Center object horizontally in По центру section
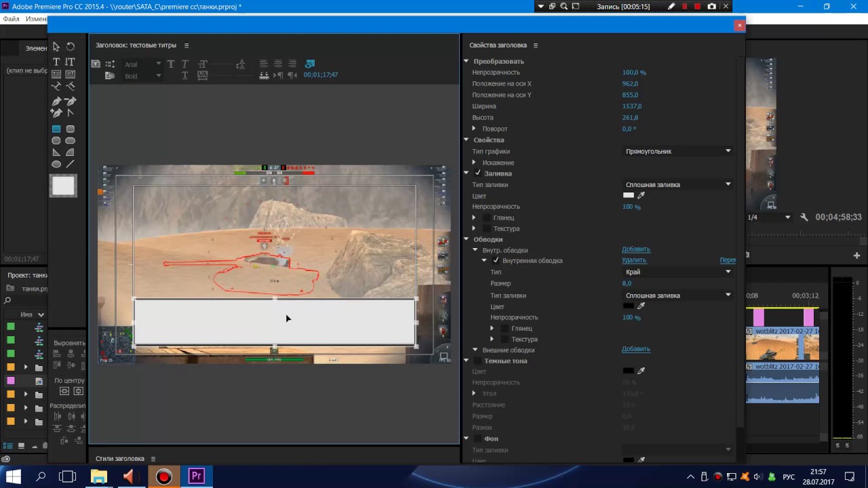The height and width of the screenshot is (488, 868). click(79, 391)
